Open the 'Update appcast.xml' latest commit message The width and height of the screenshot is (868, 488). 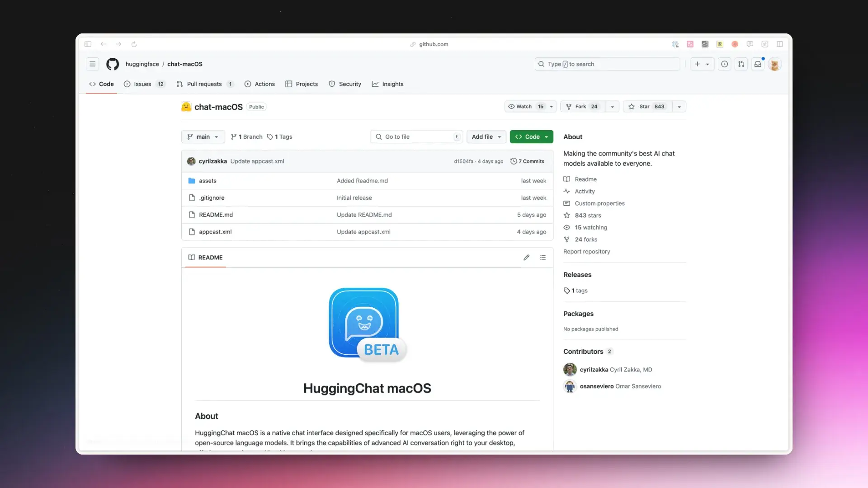click(x=257, y=161)
